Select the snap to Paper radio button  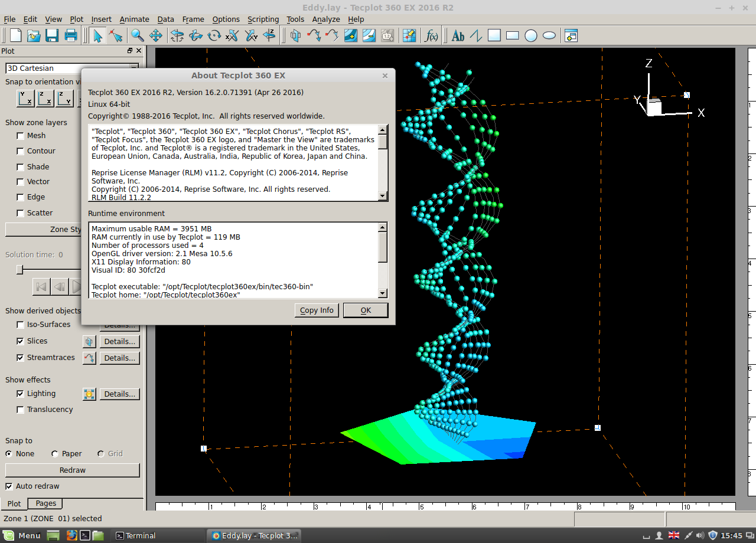pos(55,454)
